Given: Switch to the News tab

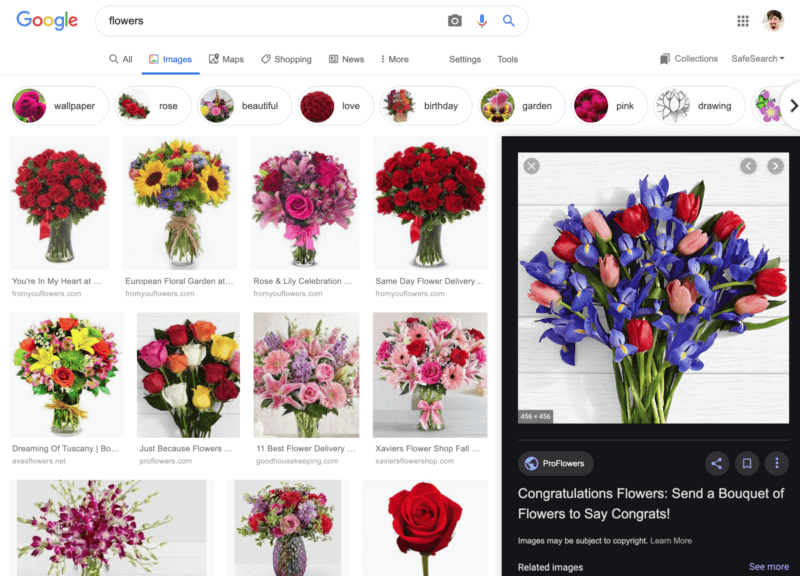Looking at the screenshot, I should [x=346, y=59].
